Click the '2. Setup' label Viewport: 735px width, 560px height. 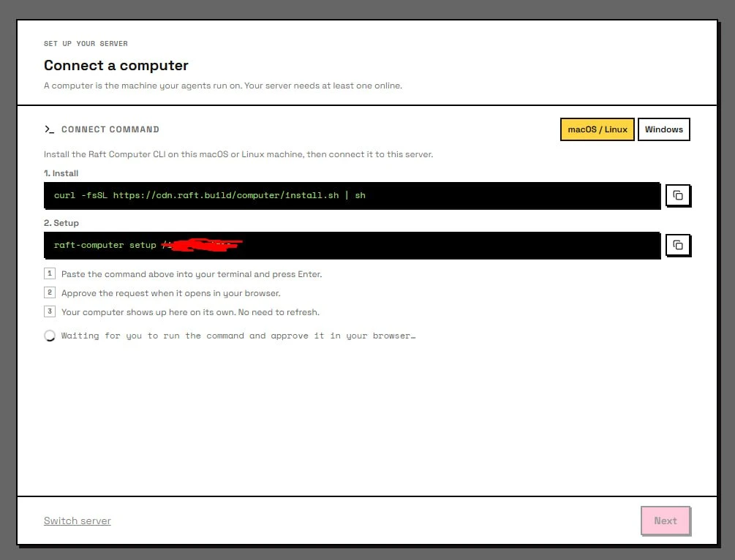61,223
